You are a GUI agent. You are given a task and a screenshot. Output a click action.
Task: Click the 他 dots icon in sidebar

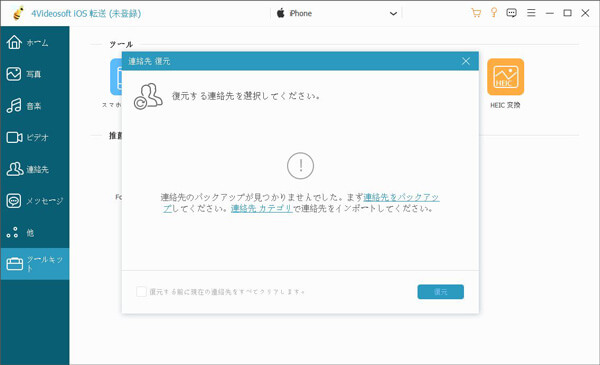[13, 232]
